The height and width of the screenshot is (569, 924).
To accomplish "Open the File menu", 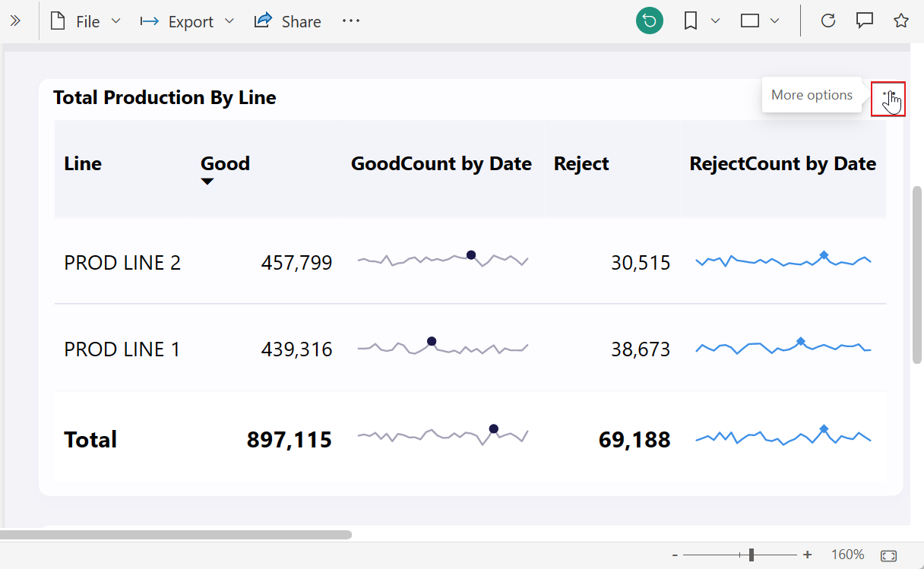I will [x=85, y=21].
